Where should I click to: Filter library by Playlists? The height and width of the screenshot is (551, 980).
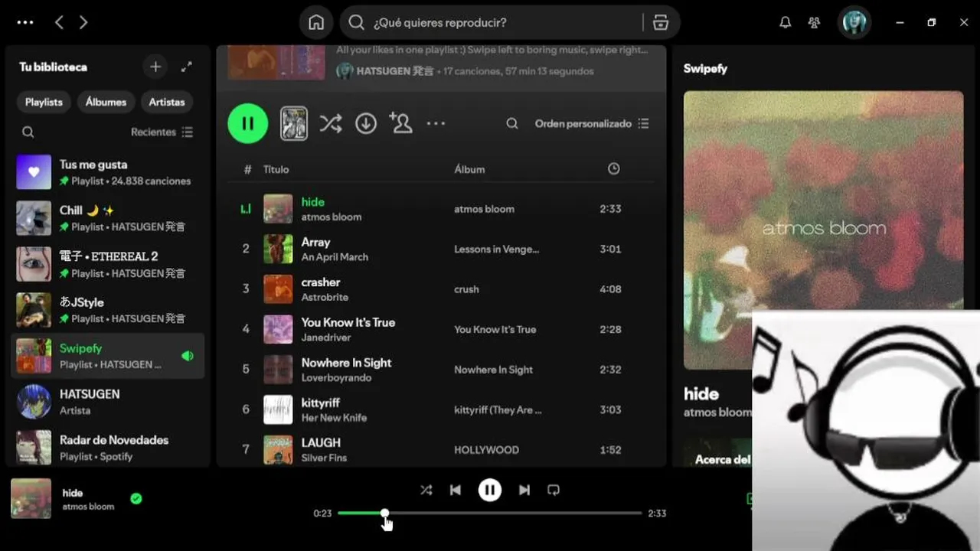coord(44,102)
